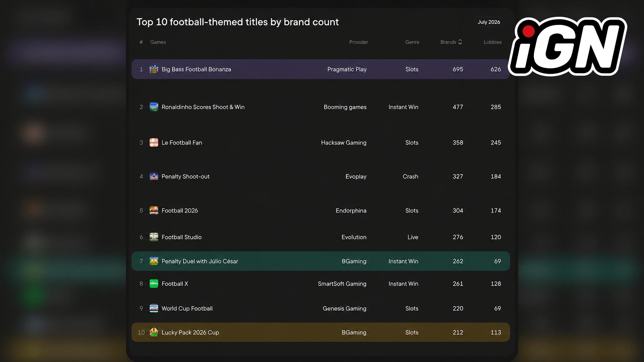
Task: Select Ronaldinho Scores Shoot & Win title
Action: click(203, 107)
